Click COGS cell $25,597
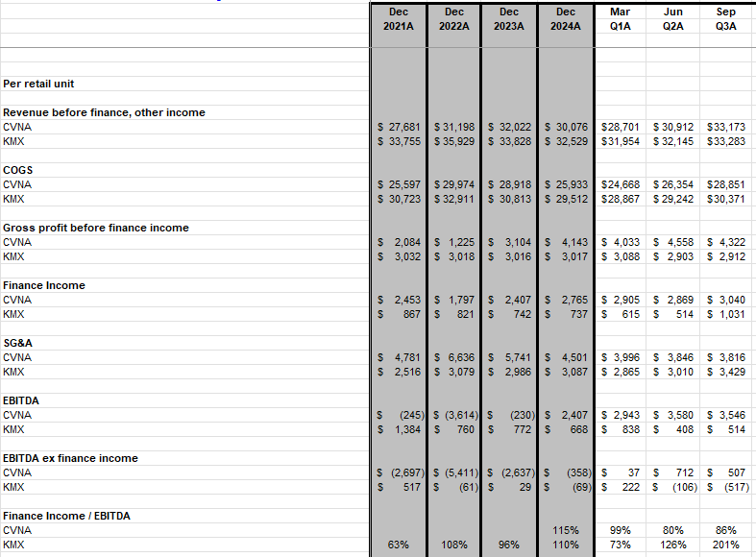 pos(399,185)
